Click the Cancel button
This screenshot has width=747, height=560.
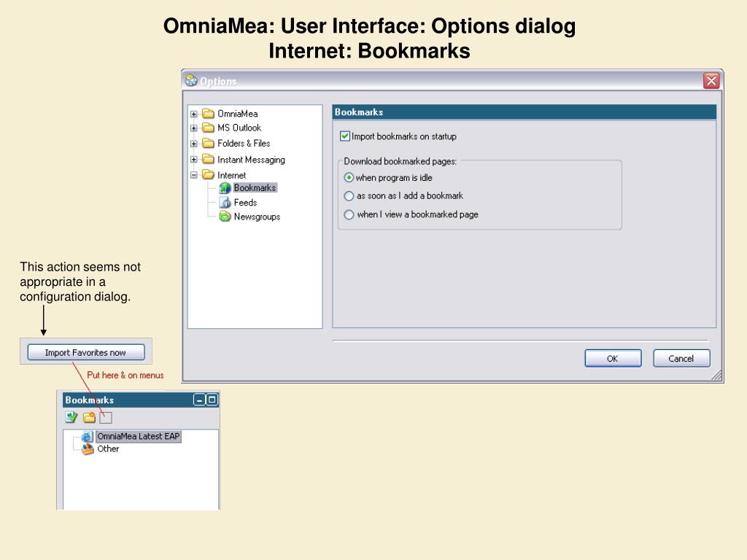(681, 359)
